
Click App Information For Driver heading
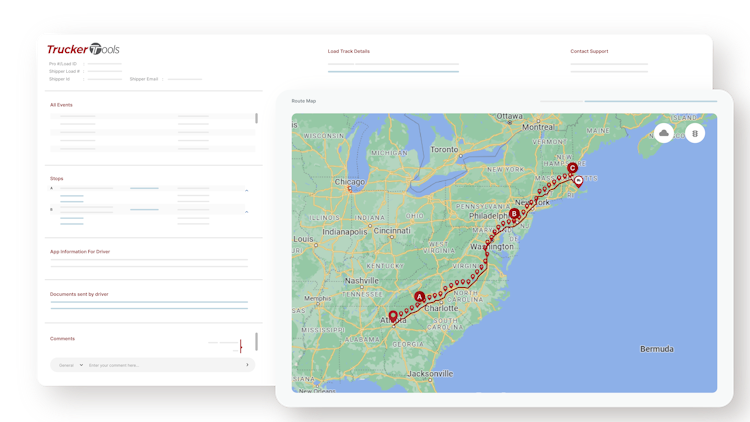[80, 252]
